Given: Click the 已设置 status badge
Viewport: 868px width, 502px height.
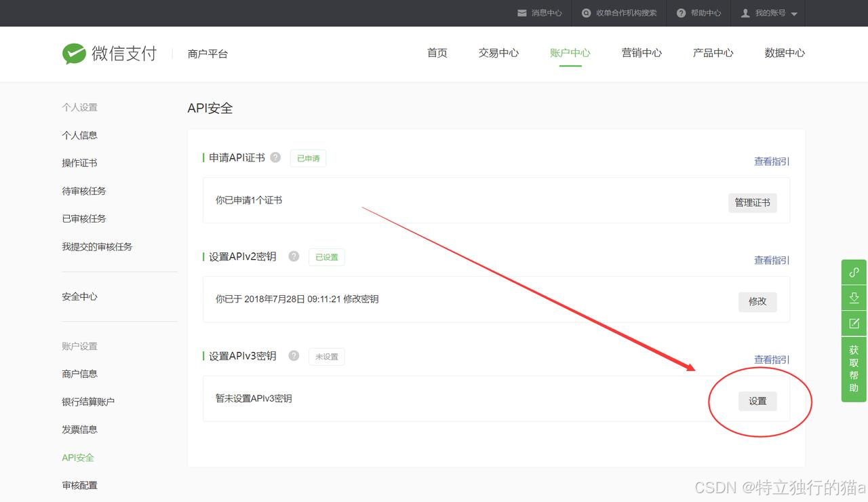Looking at the screenshot, I should [327, 257].
